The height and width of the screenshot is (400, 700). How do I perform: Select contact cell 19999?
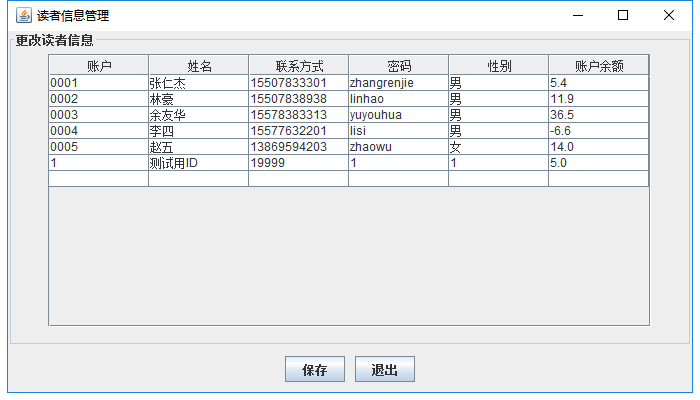point(299,163)
